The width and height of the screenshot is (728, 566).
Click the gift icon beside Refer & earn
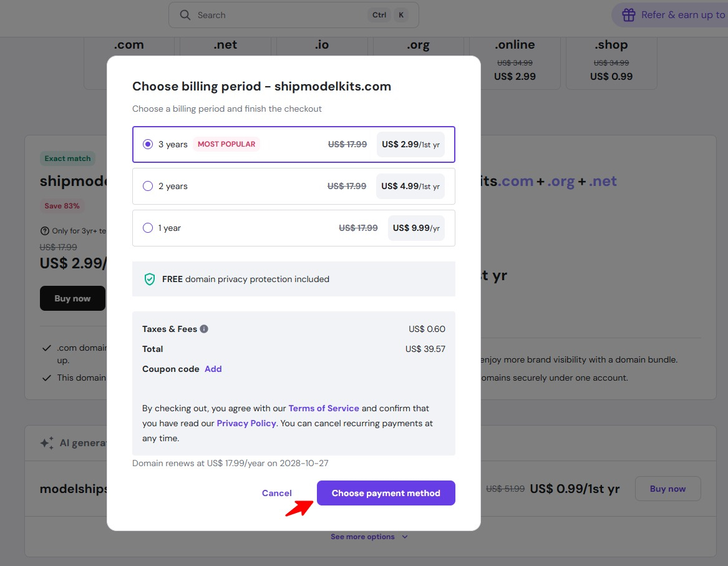click(629, 15)
